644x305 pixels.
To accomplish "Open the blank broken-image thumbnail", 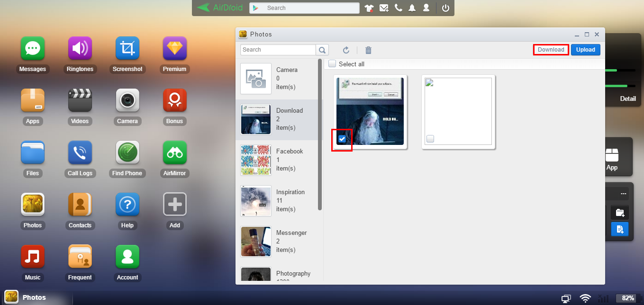I will (x=458, y=111).
